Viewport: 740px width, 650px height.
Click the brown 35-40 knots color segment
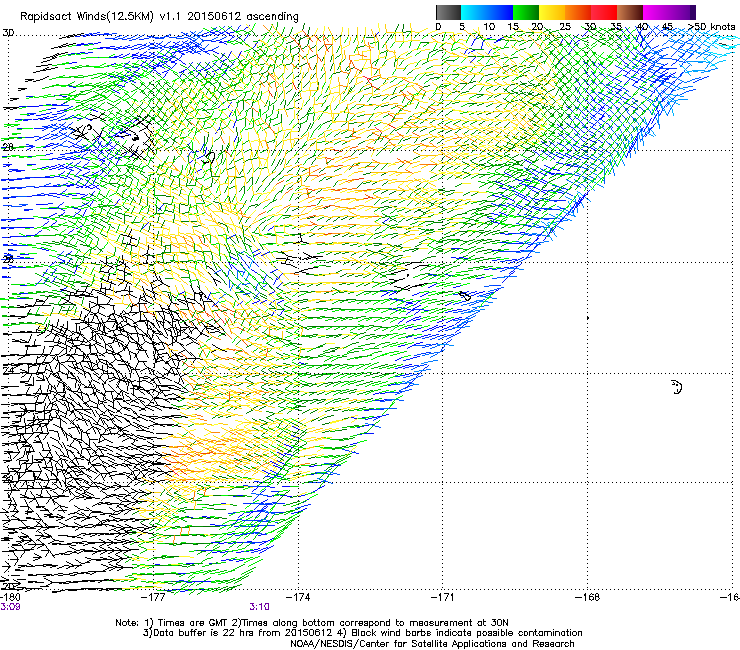pos(630,12)
